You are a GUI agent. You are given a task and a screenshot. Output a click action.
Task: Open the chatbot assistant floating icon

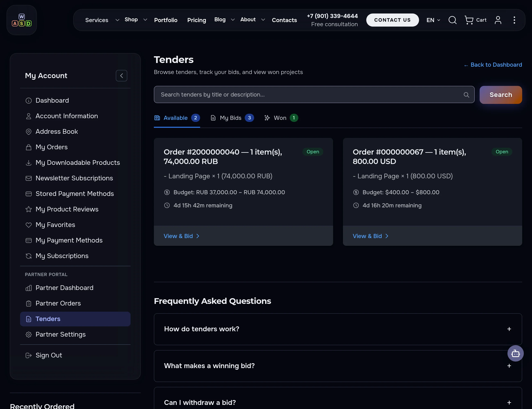[515, 353]
